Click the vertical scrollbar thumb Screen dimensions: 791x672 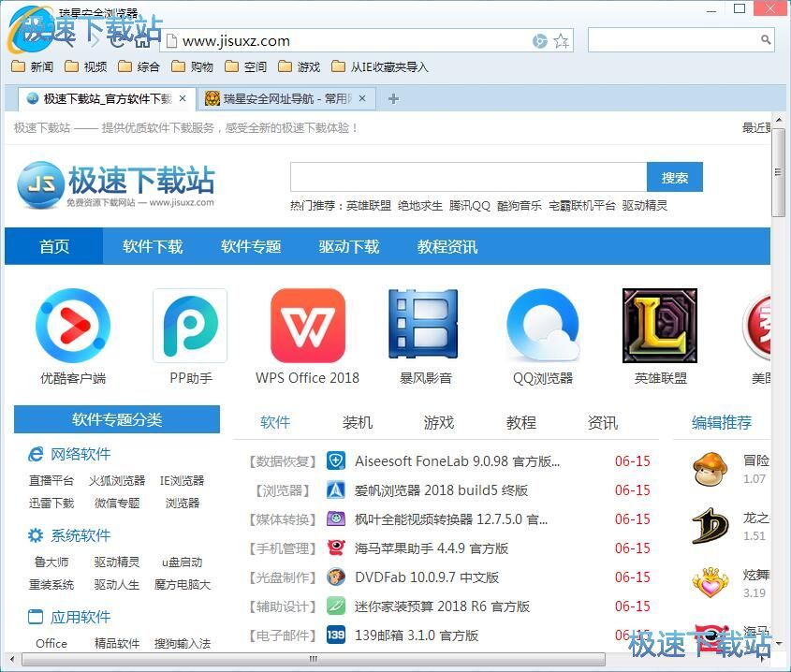pos(779,172)
